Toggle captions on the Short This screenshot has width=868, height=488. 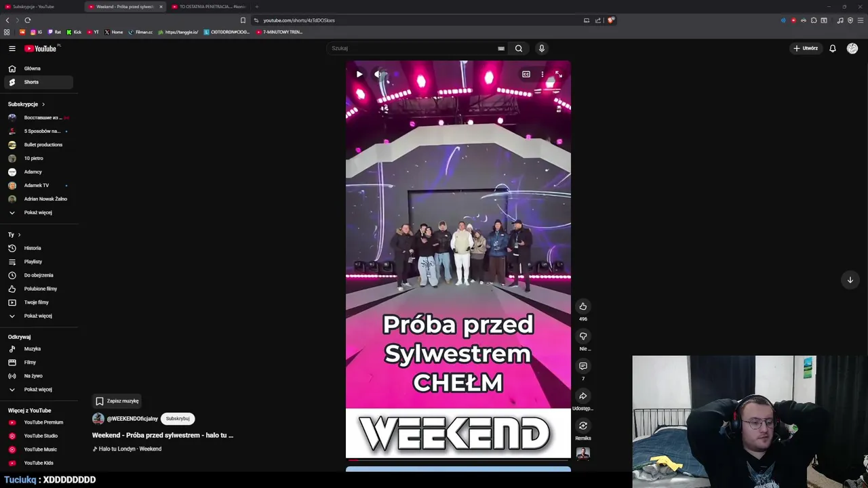pyautogui.click(x=526, y=74)
